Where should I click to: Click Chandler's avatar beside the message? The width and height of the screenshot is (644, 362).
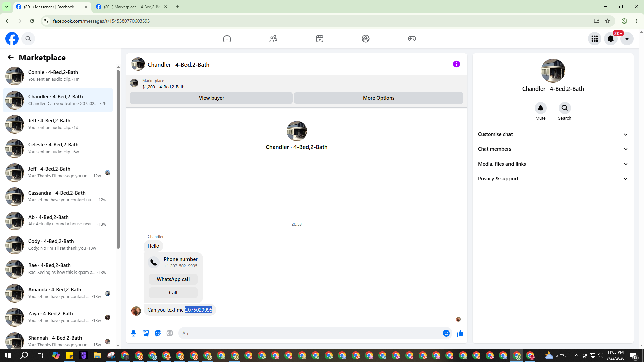(x=136, y=311)
